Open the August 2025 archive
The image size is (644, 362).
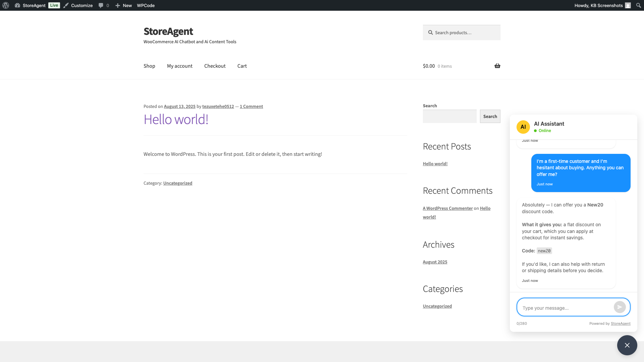pos(435,262)
